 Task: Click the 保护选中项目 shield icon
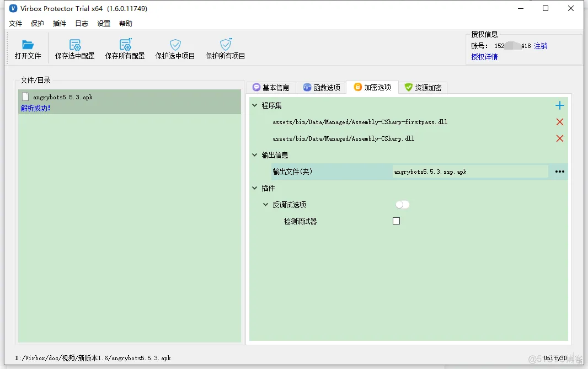click(x=175, y=45)
